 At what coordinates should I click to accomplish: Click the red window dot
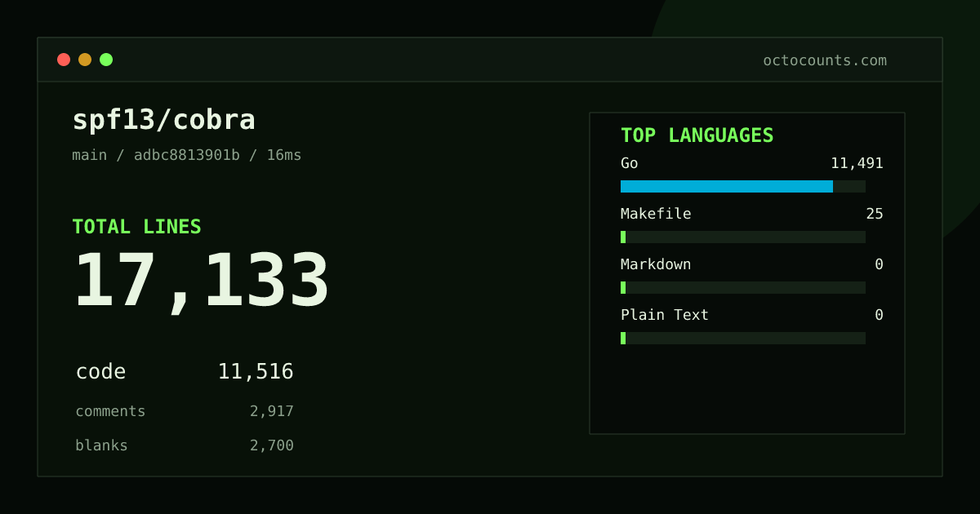tap(64, 60)
